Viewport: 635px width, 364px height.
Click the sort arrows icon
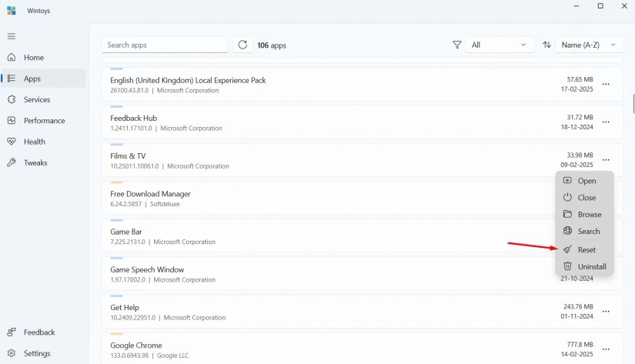tap(546, 45)
